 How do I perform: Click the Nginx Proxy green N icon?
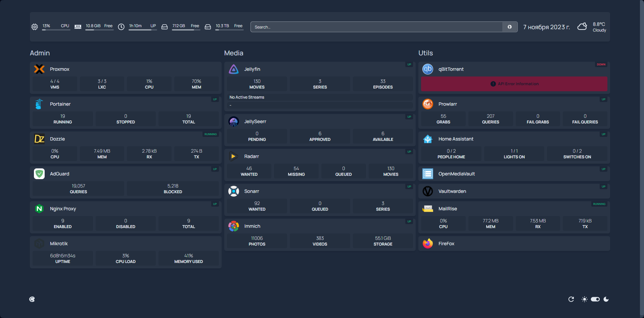point(39,209)
